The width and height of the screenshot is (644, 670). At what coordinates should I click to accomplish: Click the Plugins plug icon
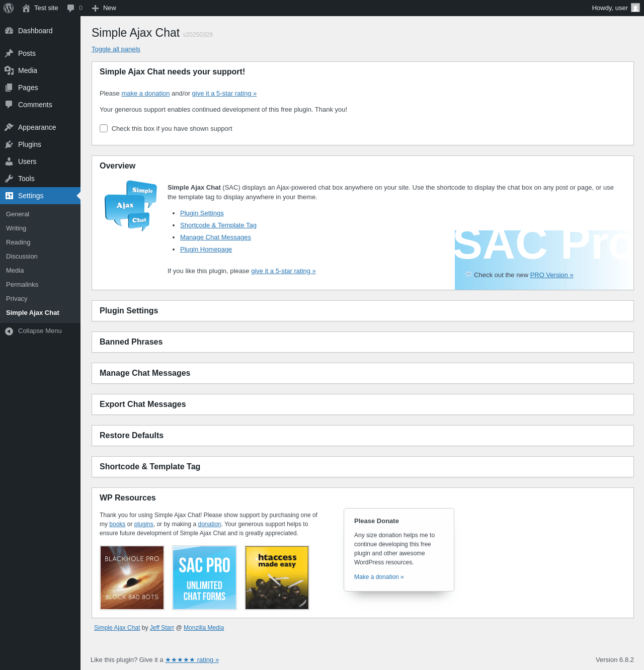[9, 144]
